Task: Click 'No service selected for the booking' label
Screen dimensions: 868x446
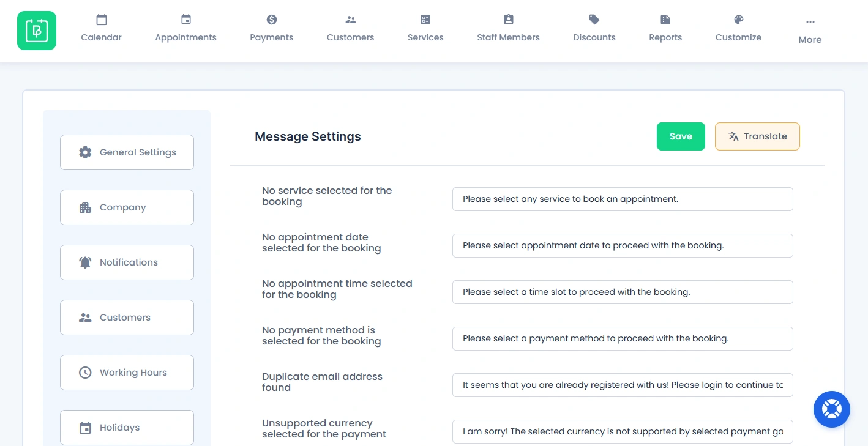Action: 327,196
